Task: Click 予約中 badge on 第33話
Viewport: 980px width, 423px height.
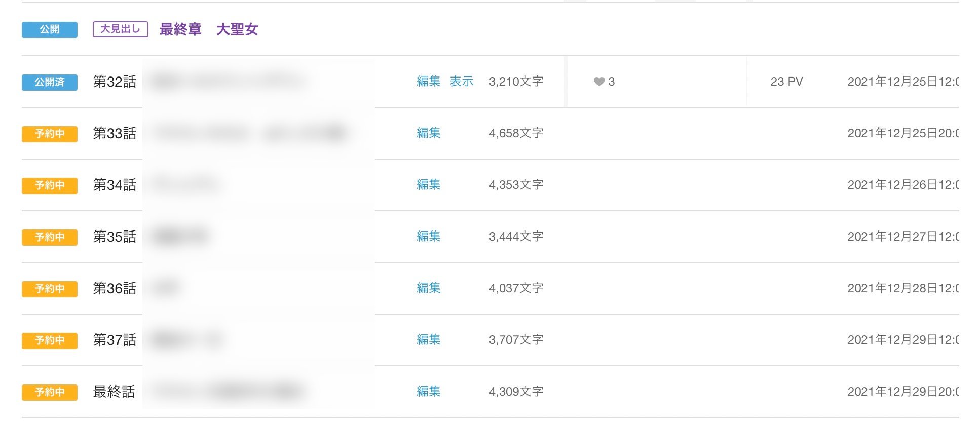Action: [x=49, y=134]
